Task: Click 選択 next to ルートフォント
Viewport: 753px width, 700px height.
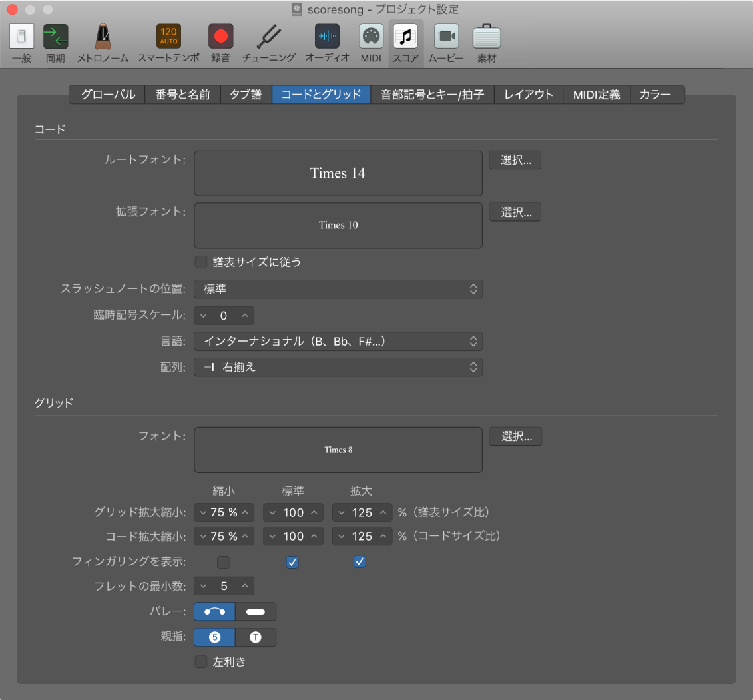Action: click(x=515, y=159)
